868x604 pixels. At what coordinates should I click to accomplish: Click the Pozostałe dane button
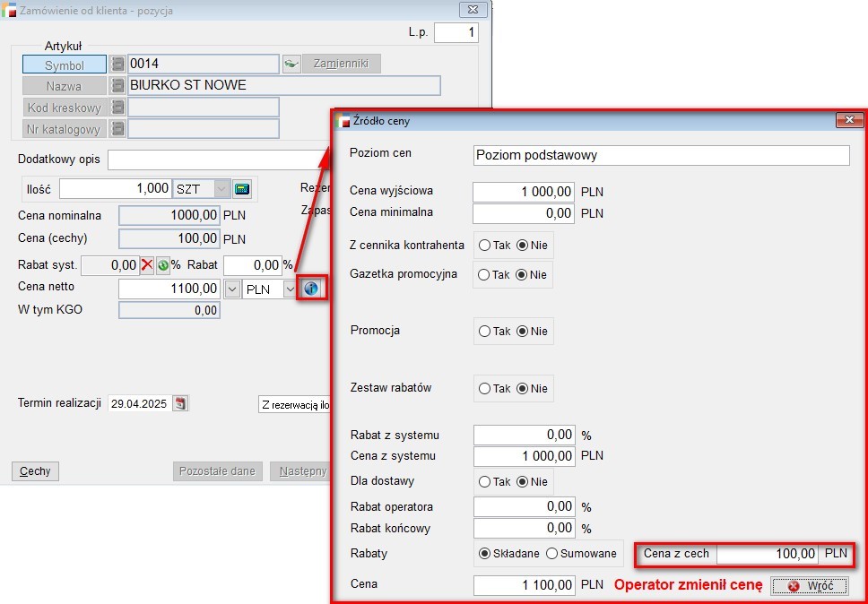point(218,471)
